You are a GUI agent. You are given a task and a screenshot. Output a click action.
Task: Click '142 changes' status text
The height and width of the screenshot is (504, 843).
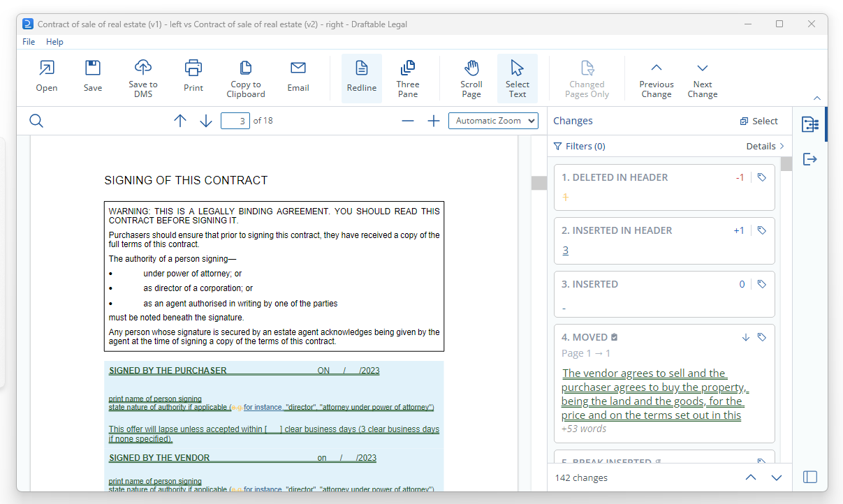(x=581, y=478)
